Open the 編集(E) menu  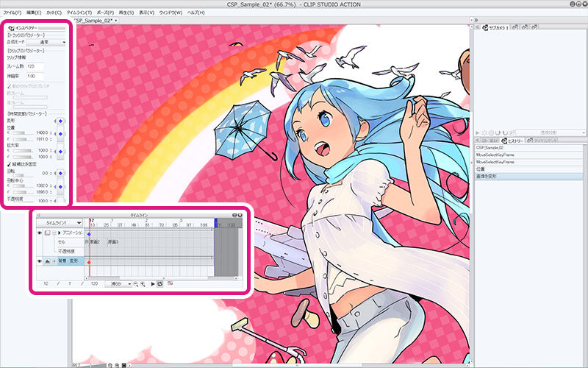coord(34,13)
